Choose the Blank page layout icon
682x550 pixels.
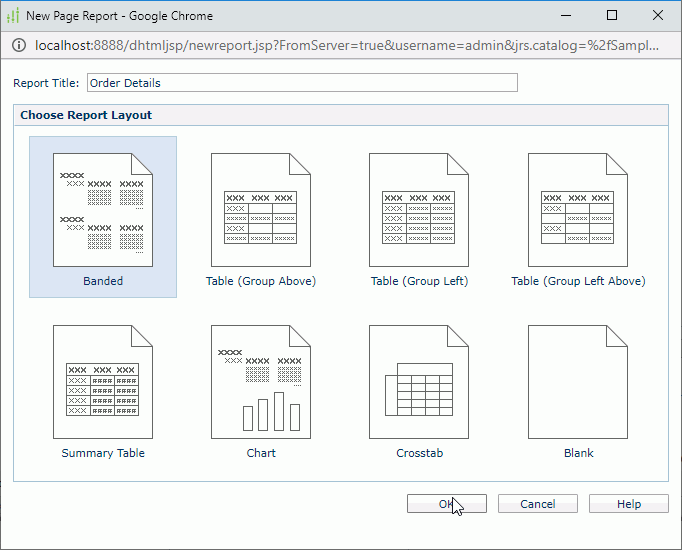pos(578,382)
